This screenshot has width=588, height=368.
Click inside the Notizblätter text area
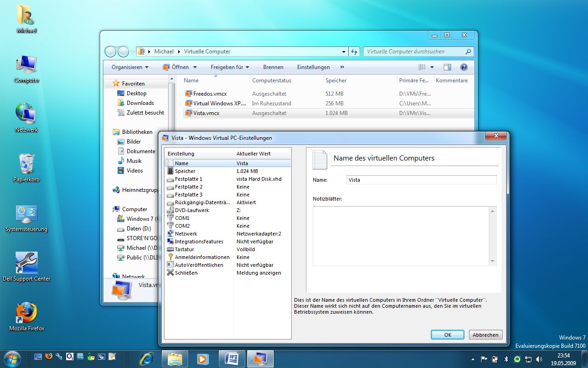[x=401, y=236]
